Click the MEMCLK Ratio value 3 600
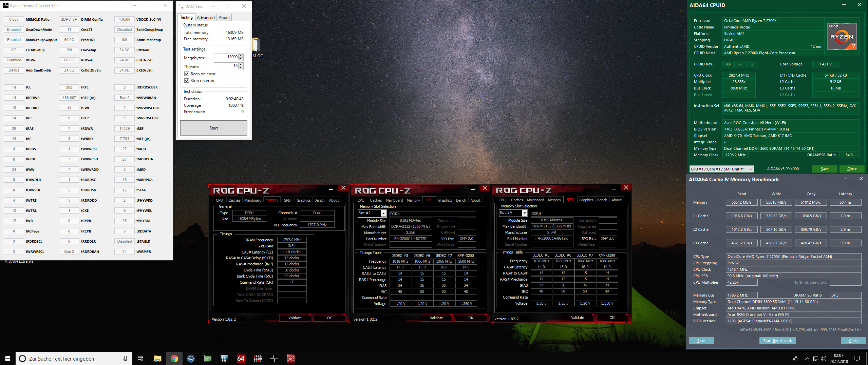This screenshot has height=365, width=868. pos(14,19)
